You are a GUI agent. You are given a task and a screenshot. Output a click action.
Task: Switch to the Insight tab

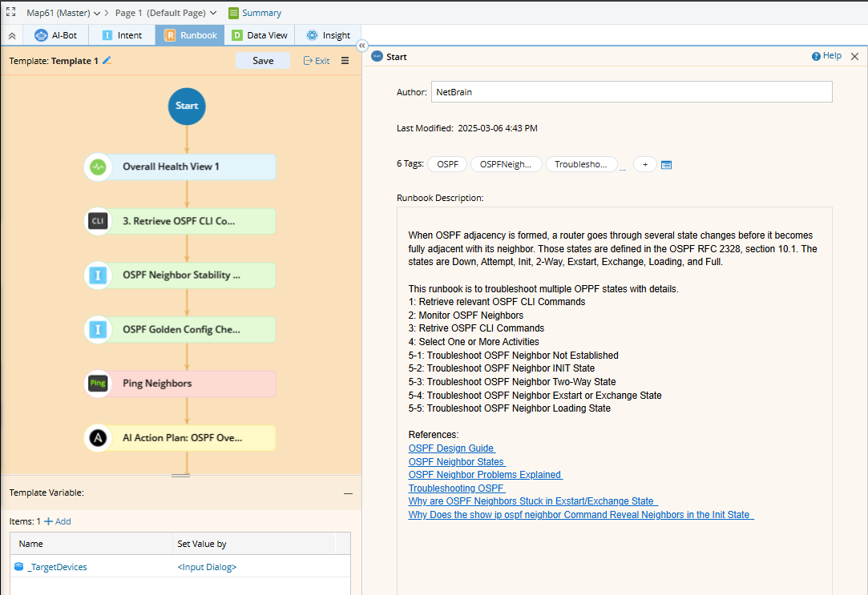coord(328,35)
